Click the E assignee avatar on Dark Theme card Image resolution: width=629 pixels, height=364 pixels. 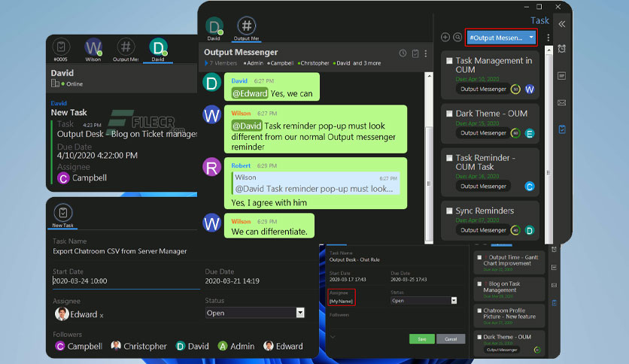(530, 133)
